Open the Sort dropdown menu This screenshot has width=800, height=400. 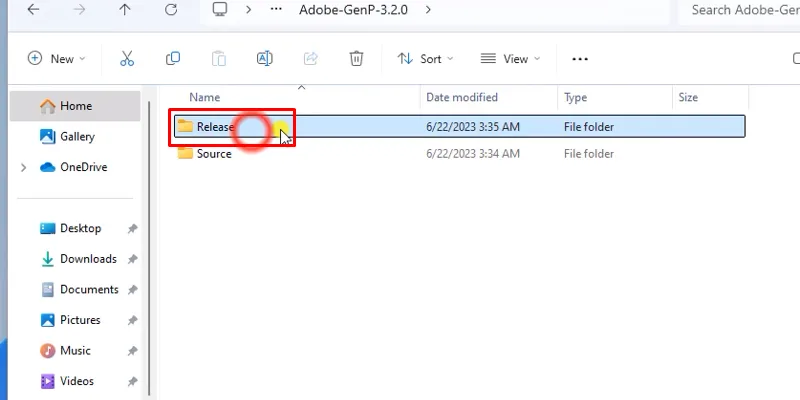click(425, 59)
